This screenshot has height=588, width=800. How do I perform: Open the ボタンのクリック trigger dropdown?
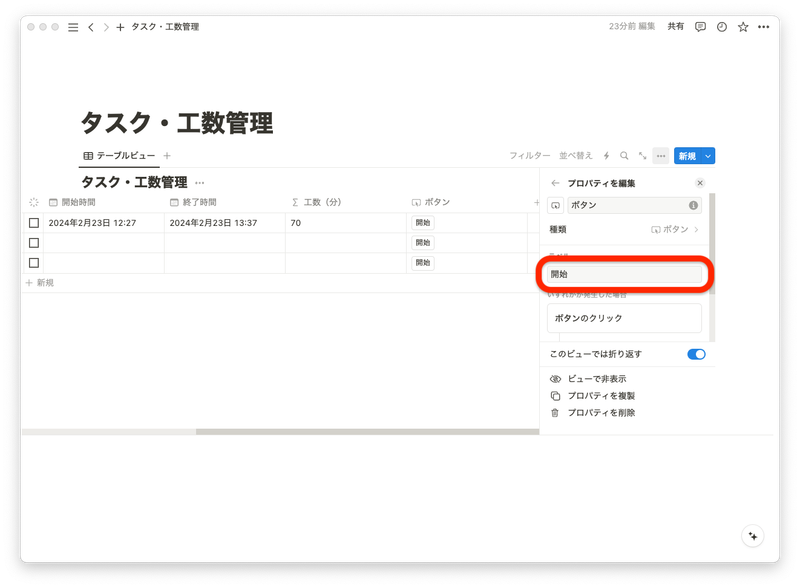(x=623, y=318)
